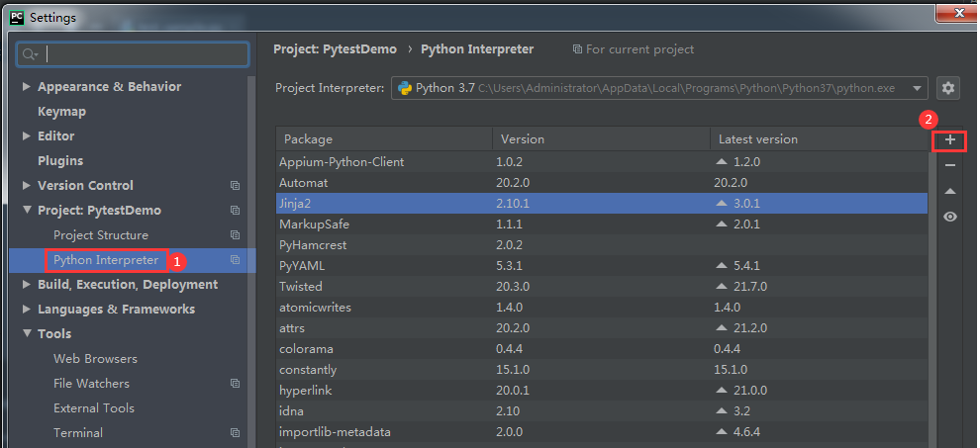The width and height of the screenshot is (980, 448).
Task: Click the For current project icon
Action: (x=577, y=49)
